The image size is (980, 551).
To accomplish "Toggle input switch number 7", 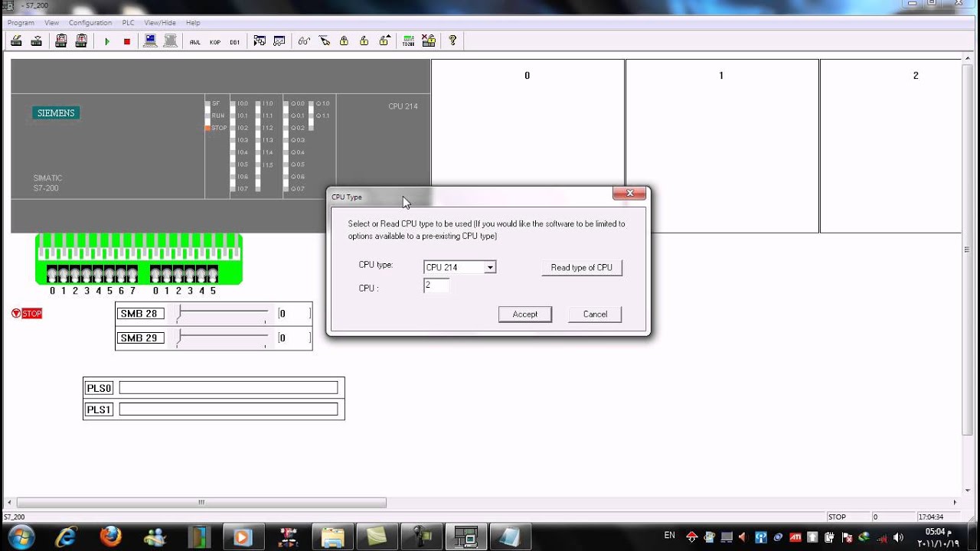I will 132,274.
